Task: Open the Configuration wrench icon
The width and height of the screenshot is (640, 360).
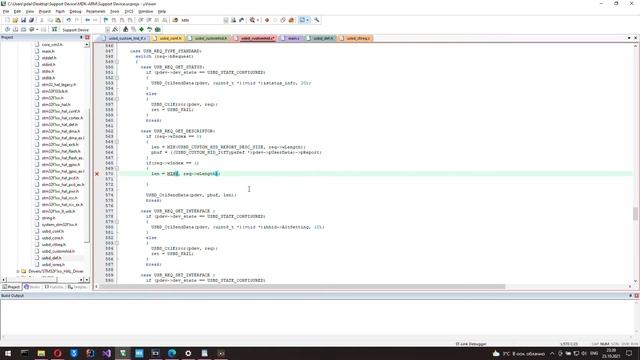Action: pyautogui.click(x=317, y=20)
